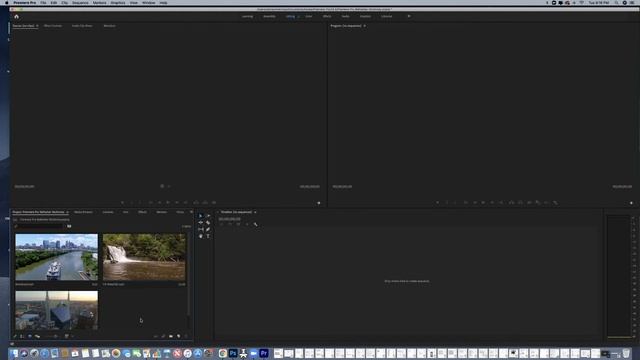Image resolution: width=640 pixels, height=360 pixels.
Task: Select the Pen tool
Action: (208, 229)
